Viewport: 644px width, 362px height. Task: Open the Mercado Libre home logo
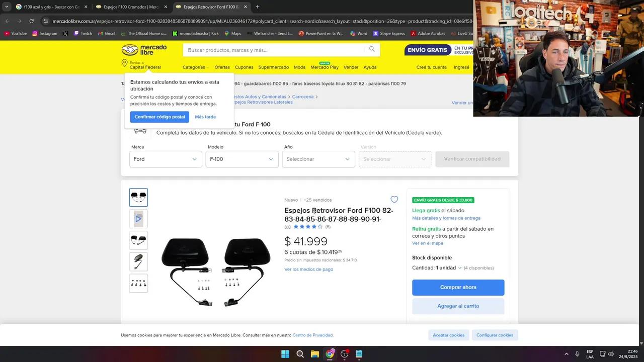point(144,50)
